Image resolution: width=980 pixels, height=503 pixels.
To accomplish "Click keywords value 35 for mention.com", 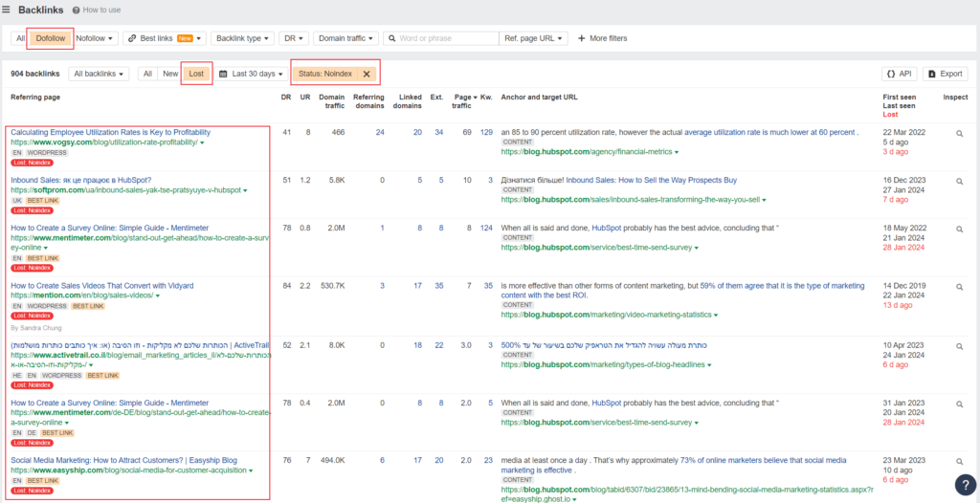I will 488,286.
